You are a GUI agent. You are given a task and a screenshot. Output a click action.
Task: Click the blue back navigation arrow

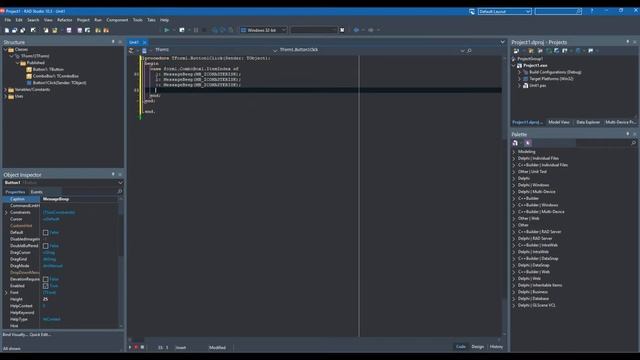(356, 30)
